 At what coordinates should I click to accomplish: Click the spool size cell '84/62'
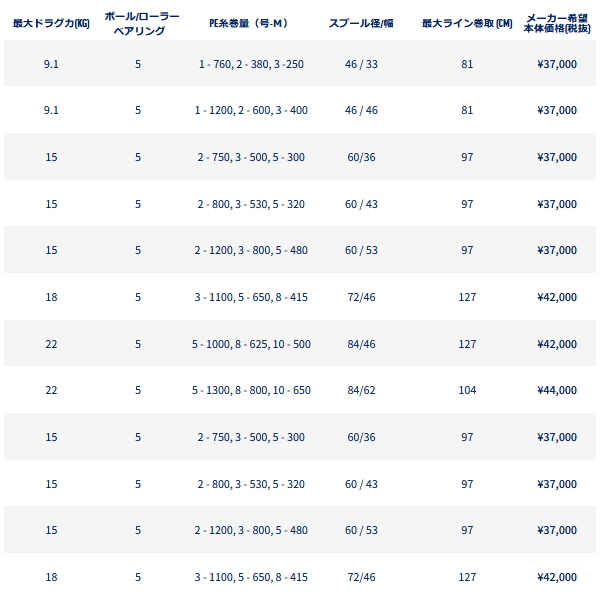click(x=360, y=390)
